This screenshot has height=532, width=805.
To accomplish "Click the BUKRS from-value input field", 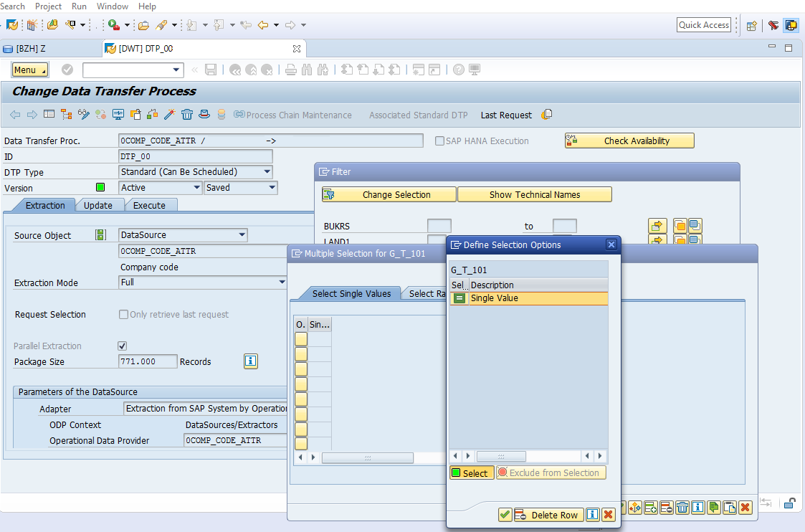I will [x=439, y=225].
